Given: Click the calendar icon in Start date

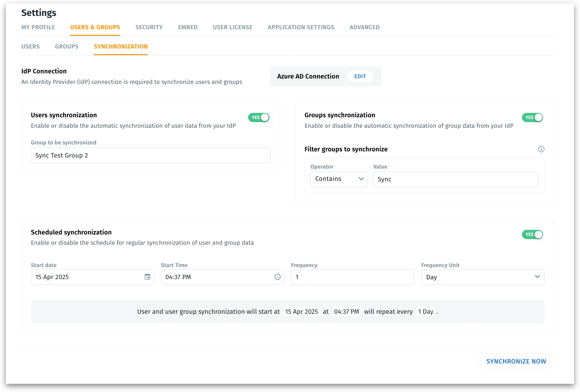Looking at the screenshot, I should click(x=147, y=277).
